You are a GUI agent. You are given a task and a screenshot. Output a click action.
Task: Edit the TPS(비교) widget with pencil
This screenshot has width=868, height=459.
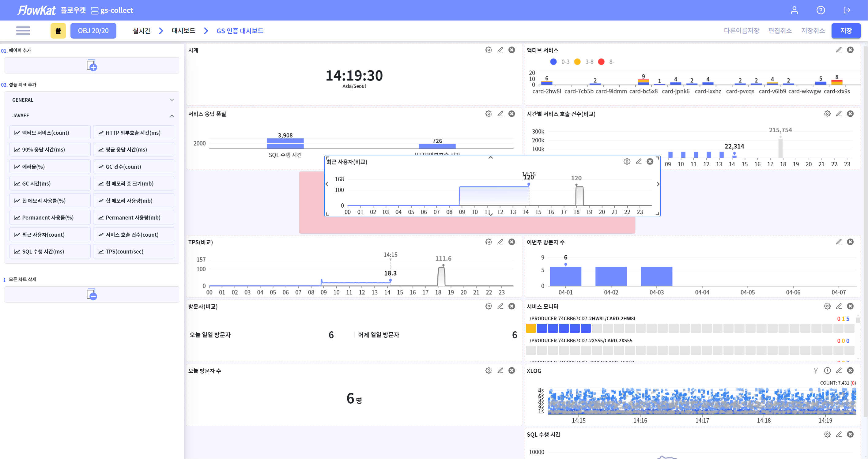pos(500,242)
